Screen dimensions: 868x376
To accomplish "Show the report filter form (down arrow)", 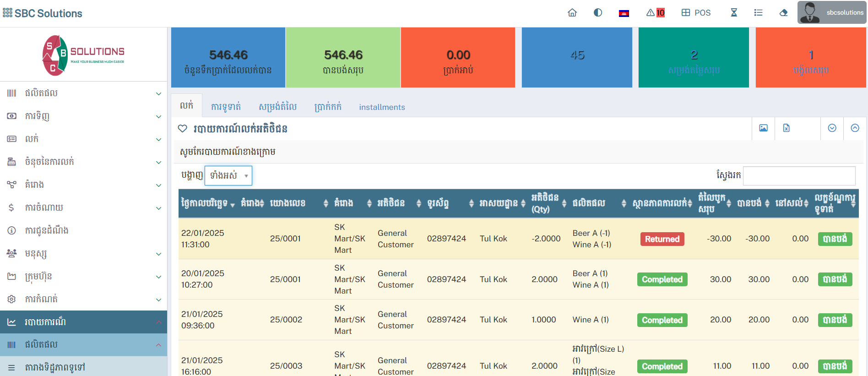I will coord(832,128).
